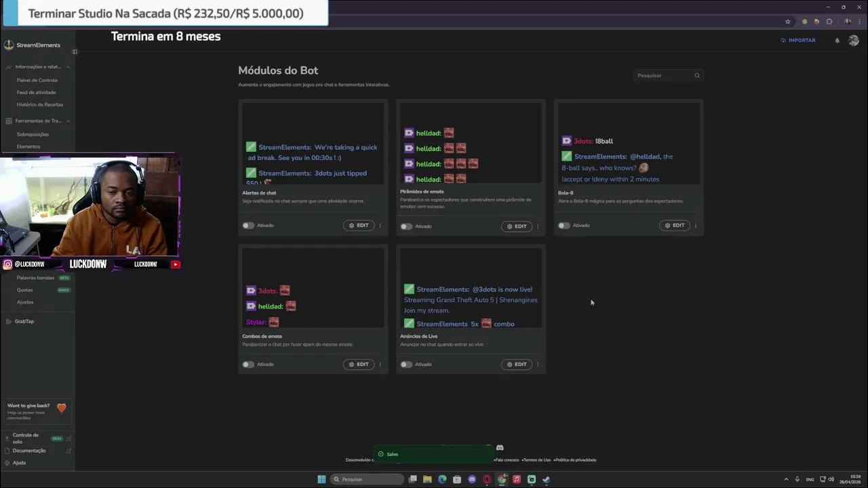
Task: Open Steam from the taskbar
Action: tap(547, 479)
